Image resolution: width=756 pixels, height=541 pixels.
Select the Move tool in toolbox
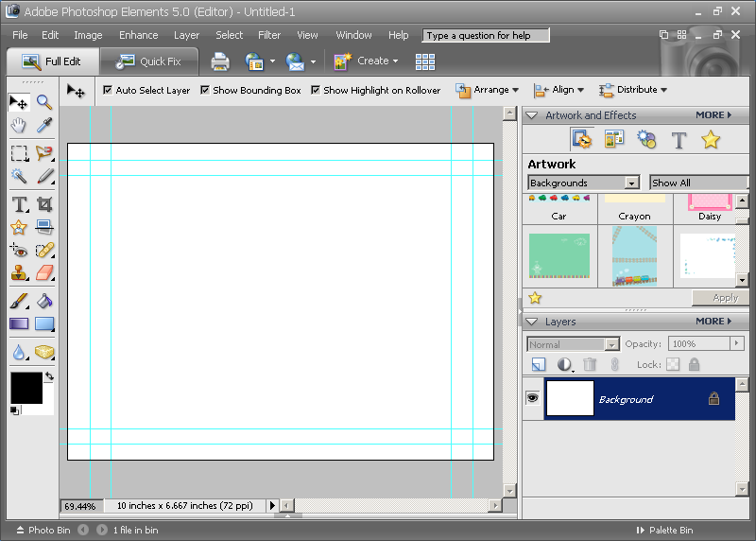point(19,102)
